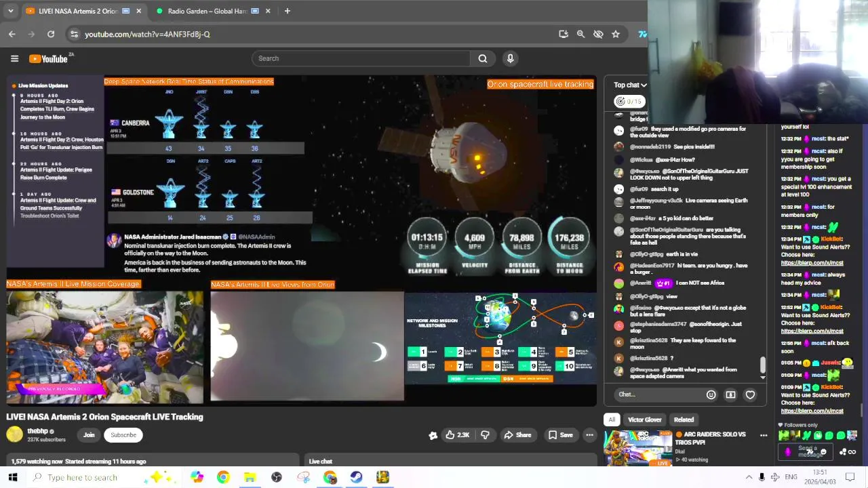
Task: Send a heart reaction in live chat
Action: point(750,394)
